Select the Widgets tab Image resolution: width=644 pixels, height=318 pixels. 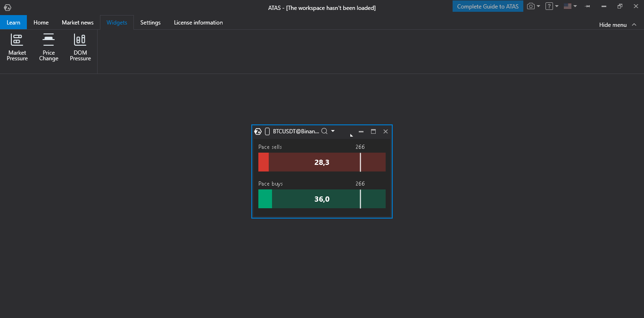point(117,22)
